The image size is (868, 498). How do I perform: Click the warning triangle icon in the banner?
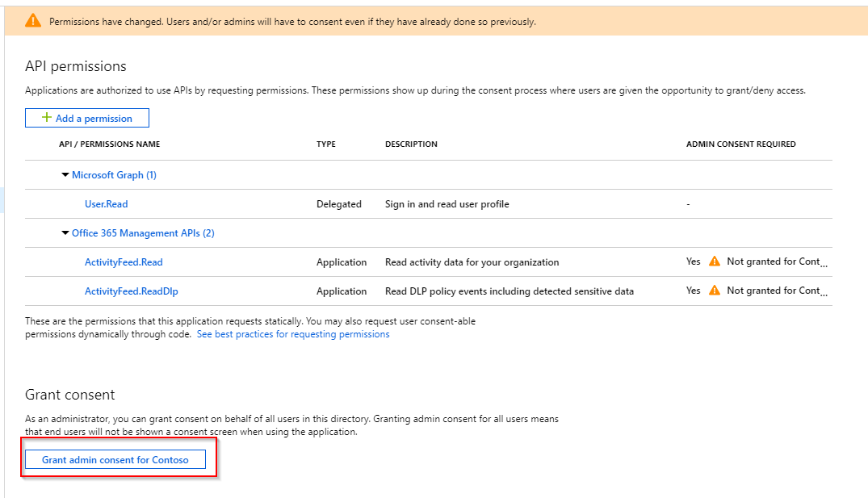[33, 21]
